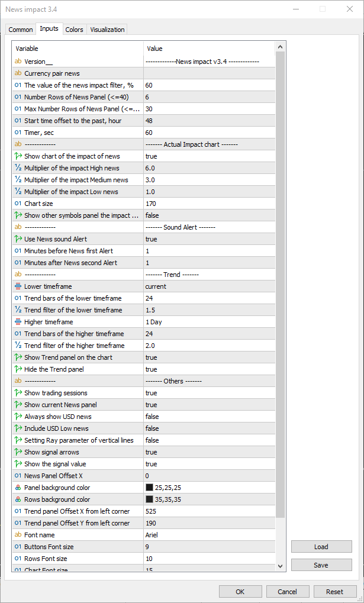Image resolution: width=364 pixels, height=603 pixels.
Task: Click the Panel background color swatch
Action: coord(150,488)
